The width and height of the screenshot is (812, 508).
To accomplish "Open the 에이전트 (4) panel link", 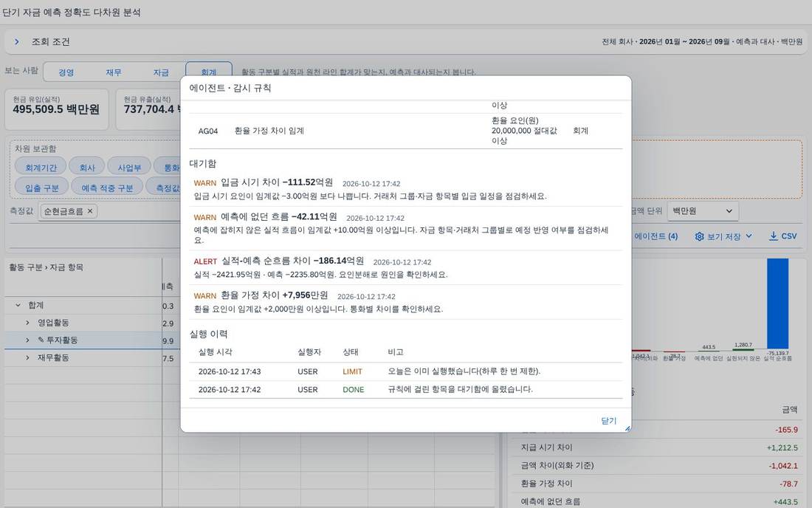I will pos(656,236).
